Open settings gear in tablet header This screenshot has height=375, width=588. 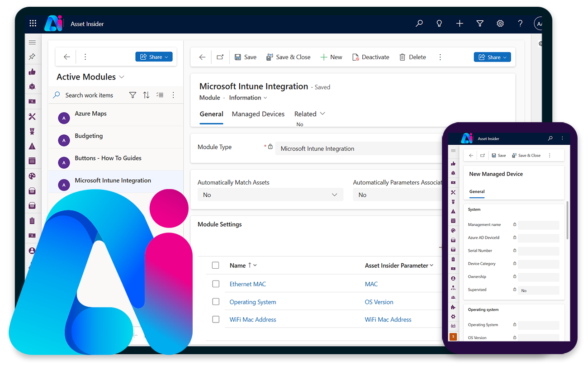[x=500, y=24]
